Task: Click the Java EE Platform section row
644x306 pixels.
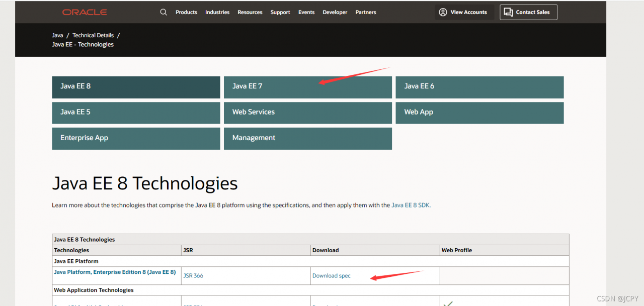Action: 310,261
